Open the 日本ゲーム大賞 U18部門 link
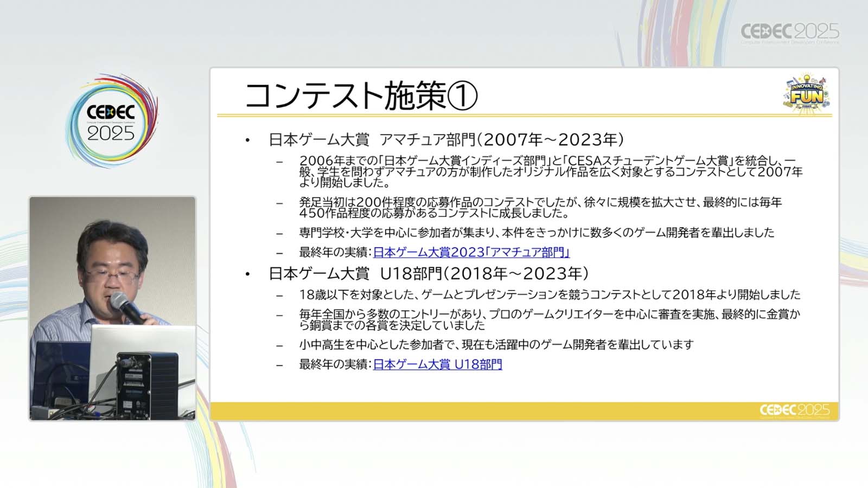 (x=437, y=364)
